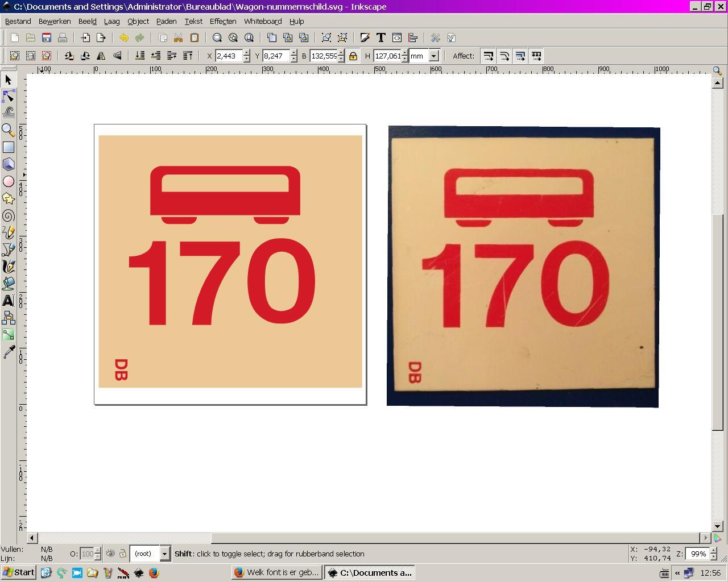Click the Export bitmap icon
The image size is (728, 582).
[101, 38]
